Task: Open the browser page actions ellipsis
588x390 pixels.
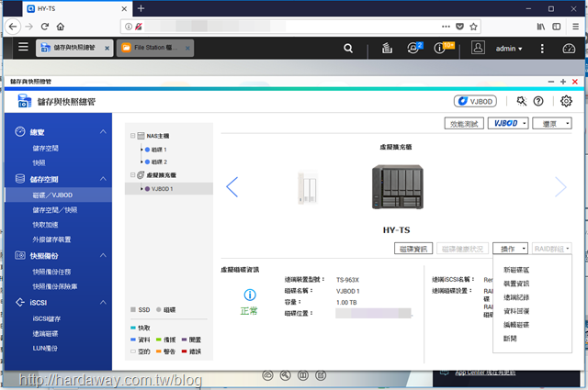Action: [x=446, y=27]
